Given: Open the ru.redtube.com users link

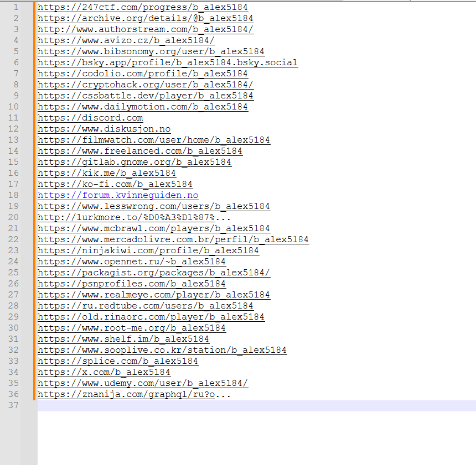Looking at the screenshot, I should tap(146, 306).
